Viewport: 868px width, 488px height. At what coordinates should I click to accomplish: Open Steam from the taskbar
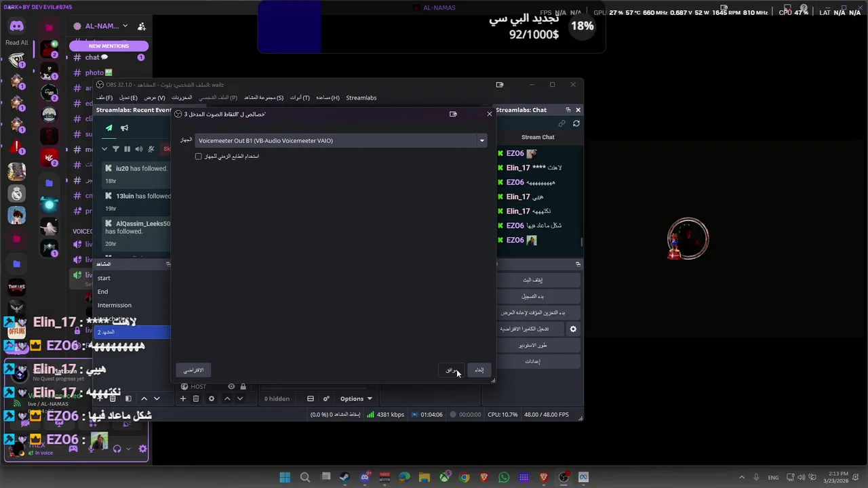click(x=344, y=477)
